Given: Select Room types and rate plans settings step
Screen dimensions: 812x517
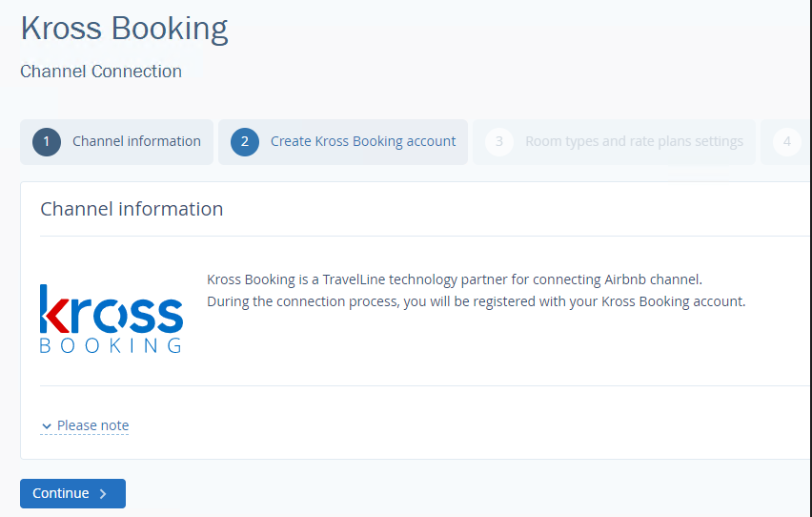Looking at the screenshot, I should (614, 141).
